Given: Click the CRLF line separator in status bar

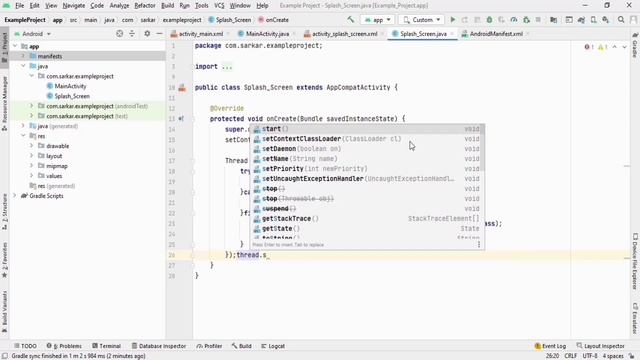Looking at the screenshot, I should [570, 356].
